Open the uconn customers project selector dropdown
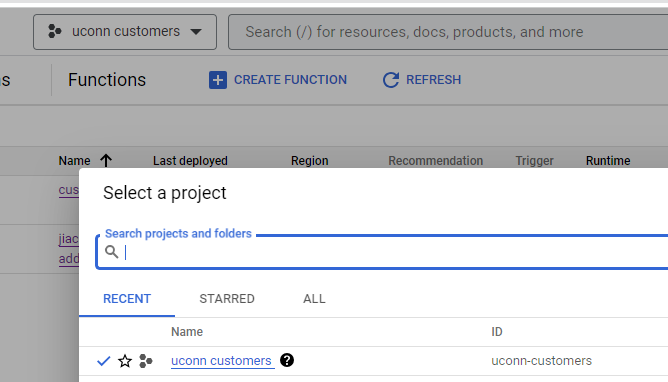This screenshot has height=382, width=668. point(125,32)
